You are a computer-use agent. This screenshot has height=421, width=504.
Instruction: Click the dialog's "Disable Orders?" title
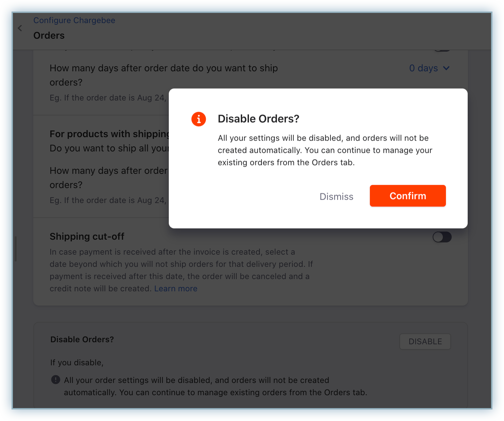258,119
